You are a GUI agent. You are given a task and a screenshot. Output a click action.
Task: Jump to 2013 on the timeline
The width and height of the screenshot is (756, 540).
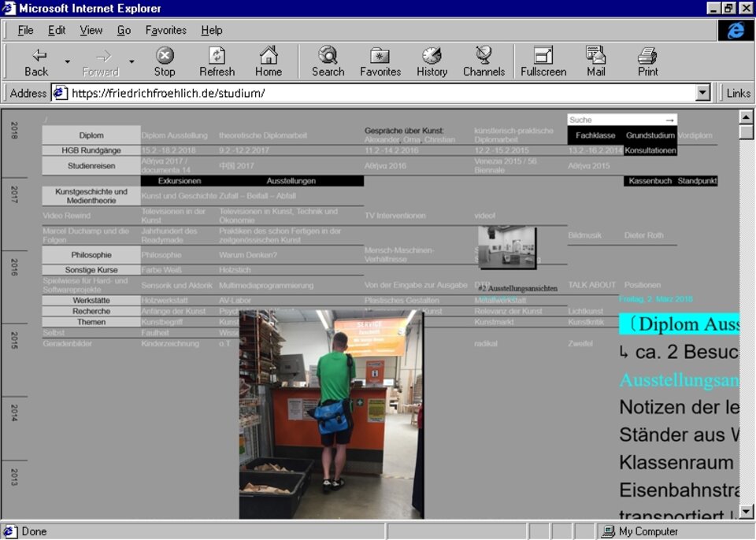click(x=14, y=477)
